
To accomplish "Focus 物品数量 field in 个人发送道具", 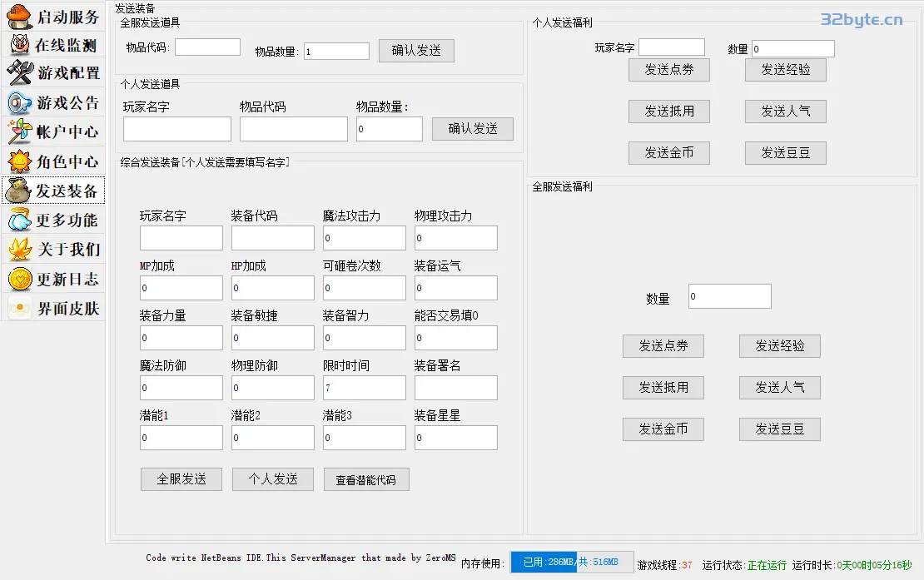I will point(390,129).
